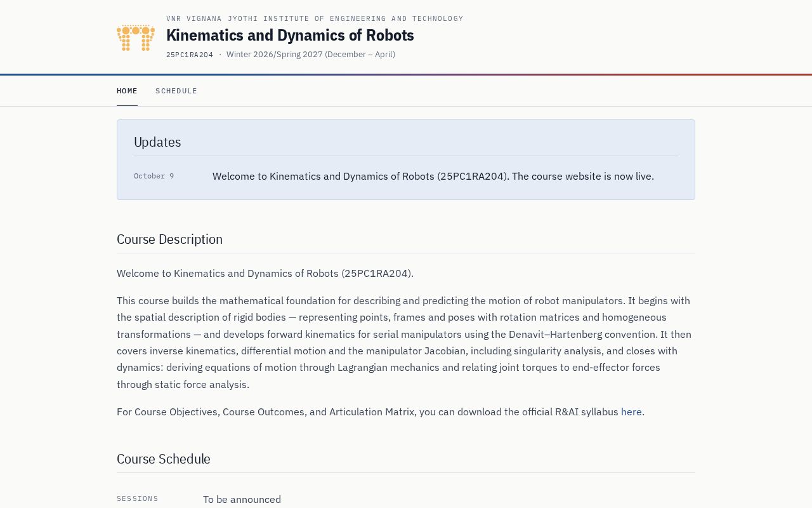Select the institute name text in header

(315, 18)
